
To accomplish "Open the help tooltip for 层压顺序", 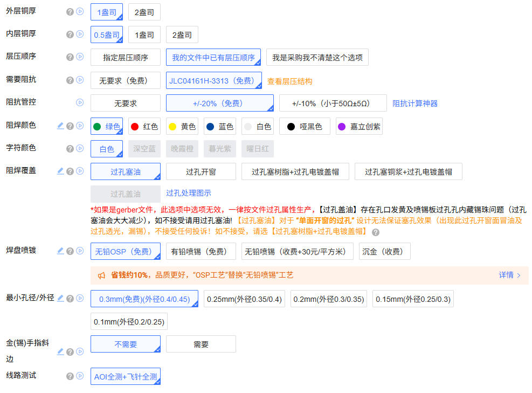I will 70,57.
